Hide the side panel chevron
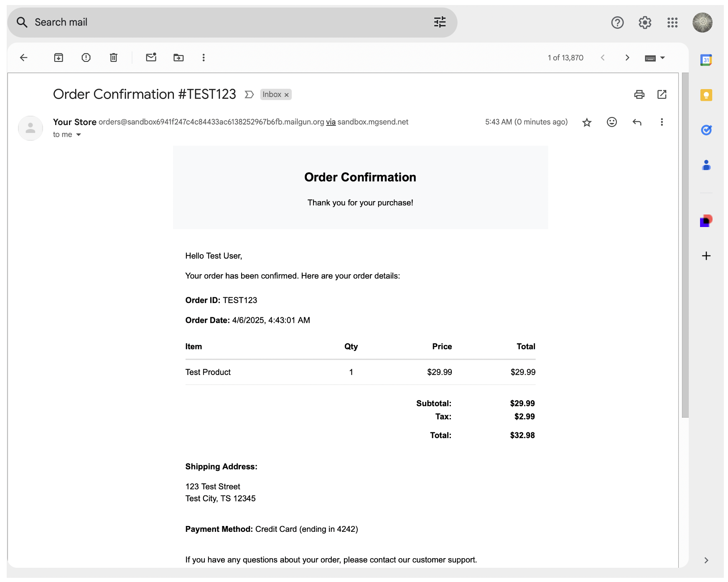 coord(706,560)
